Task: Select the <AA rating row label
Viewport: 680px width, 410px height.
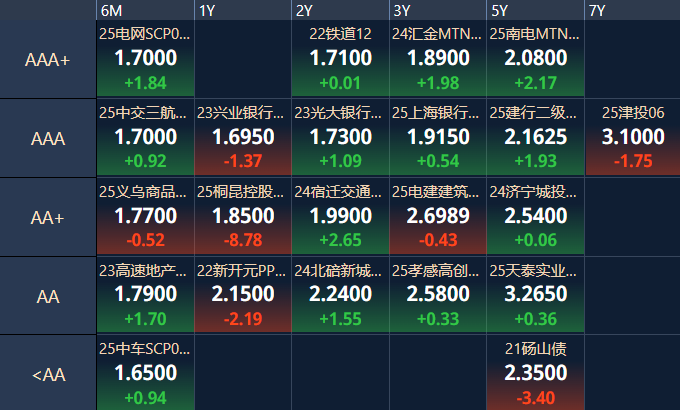Action: [x=48, y=374]
